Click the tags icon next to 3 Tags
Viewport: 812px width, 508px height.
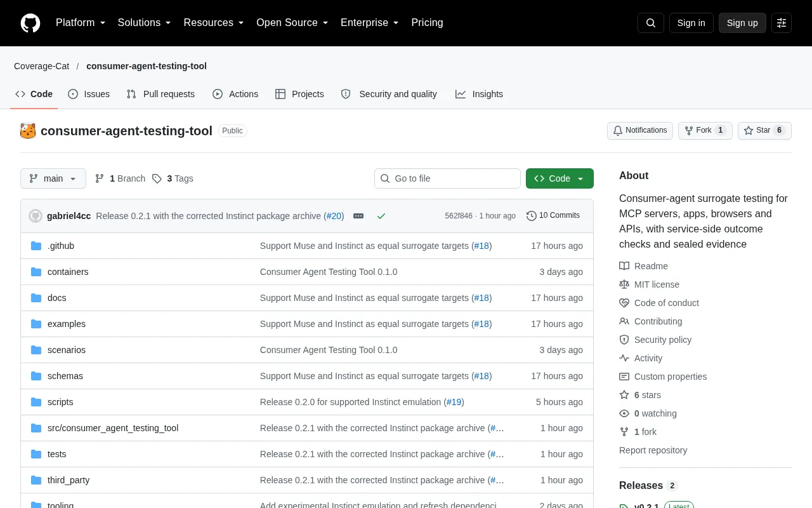(157, 178)
